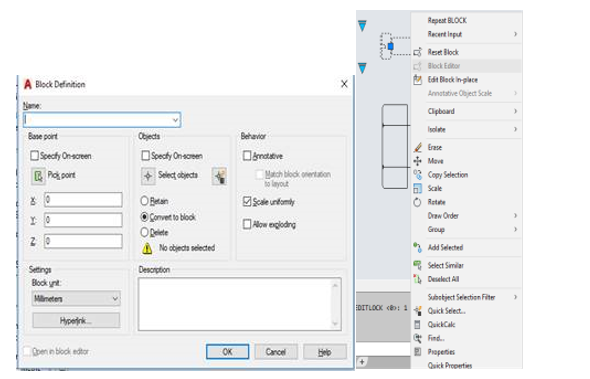Click the Description scrollbar down arrow

(335, 323)
